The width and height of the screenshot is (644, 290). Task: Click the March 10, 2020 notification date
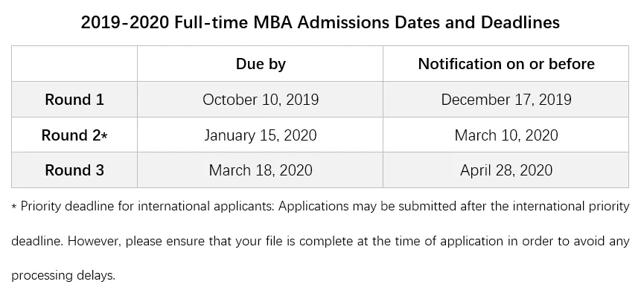click(x=506, y=135)
